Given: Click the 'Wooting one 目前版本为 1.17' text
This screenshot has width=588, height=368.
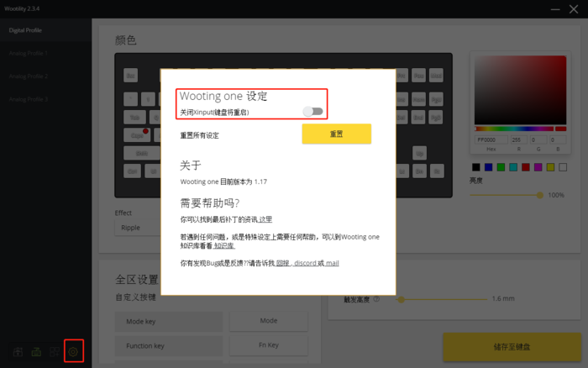Looking at the screenshot, I should pyautogui.click(x=223, y=182).
